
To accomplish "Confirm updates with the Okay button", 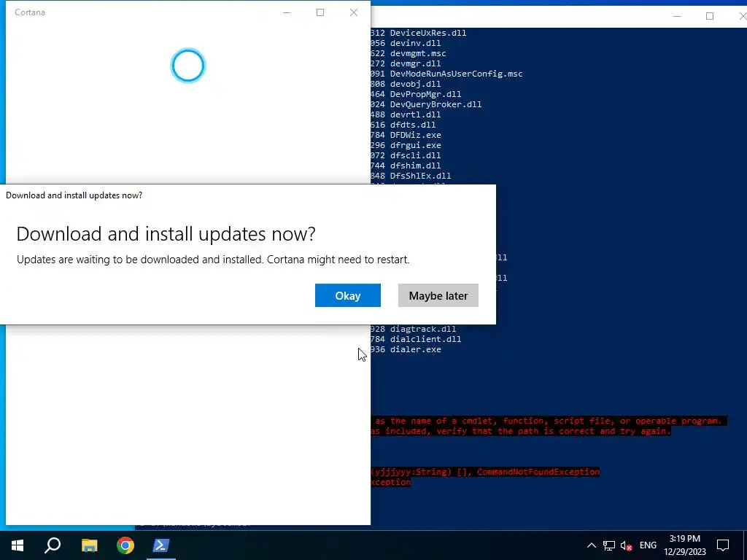I will tap(347, 295).
